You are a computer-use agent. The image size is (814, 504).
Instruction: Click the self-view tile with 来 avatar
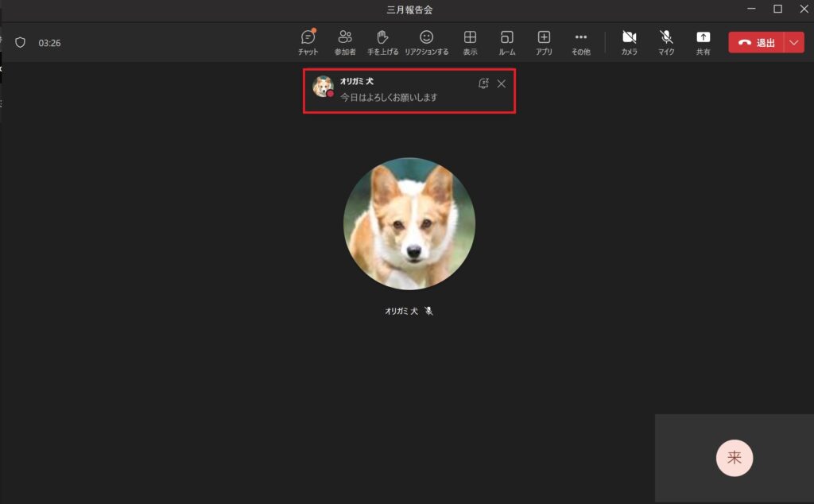point(734,458)
